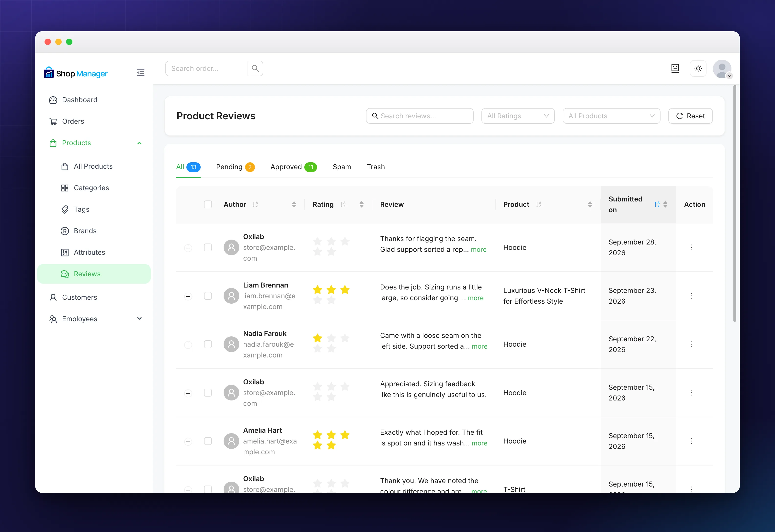
Task: Click the Reset filters button
Action: 690,116
